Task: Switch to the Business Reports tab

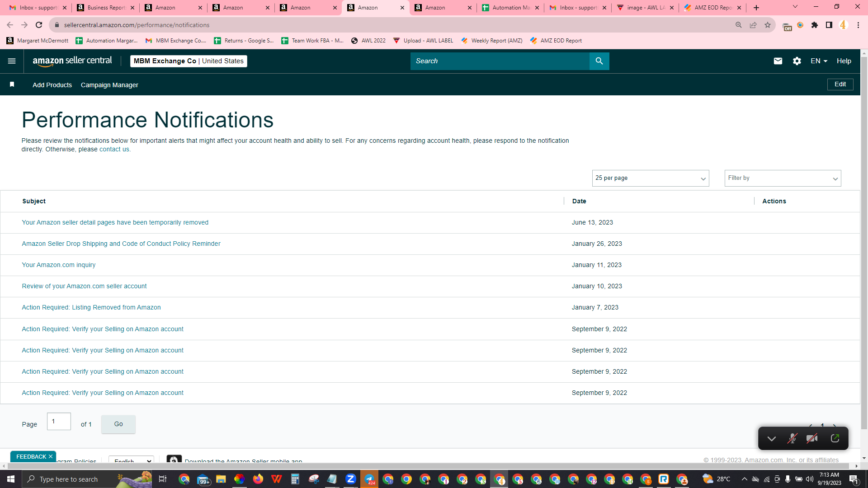Action: 105,8
